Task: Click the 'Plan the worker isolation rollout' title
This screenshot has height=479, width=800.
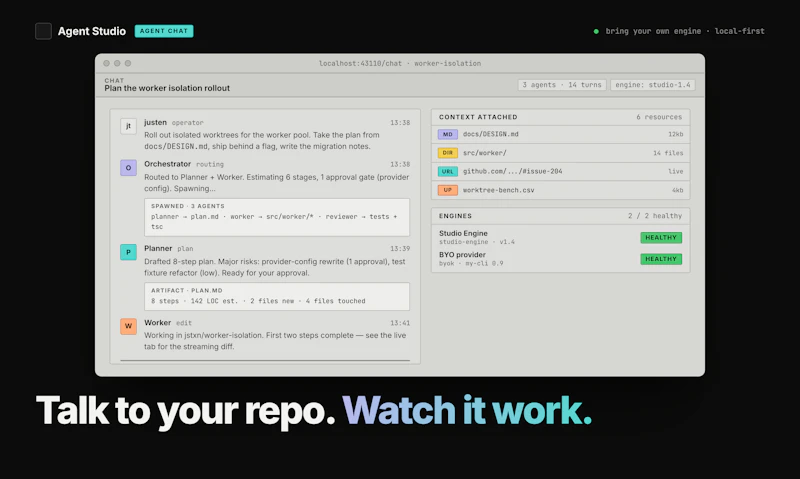Action: coord(167,88)
